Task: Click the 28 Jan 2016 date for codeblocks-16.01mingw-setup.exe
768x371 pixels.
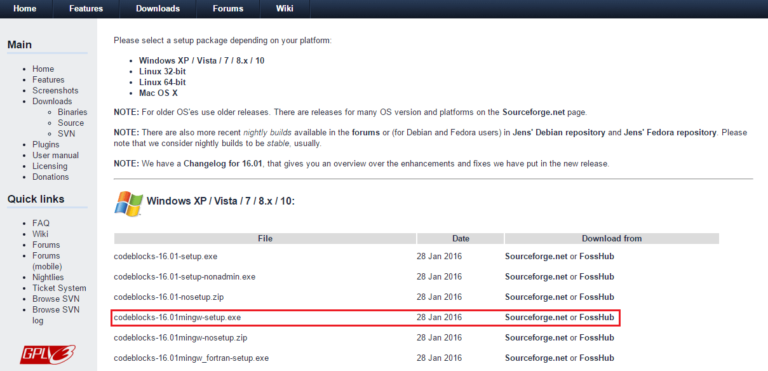Action: click(x=439, y=318)
